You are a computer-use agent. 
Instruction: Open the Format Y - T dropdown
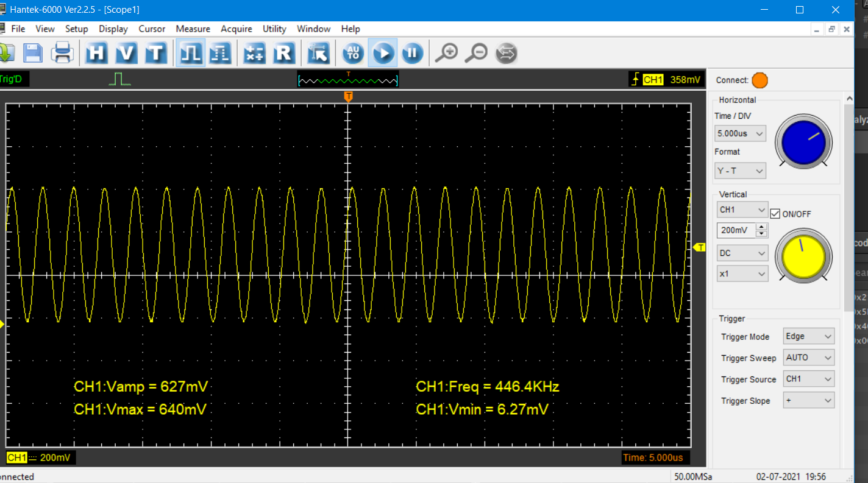[740, 171]
